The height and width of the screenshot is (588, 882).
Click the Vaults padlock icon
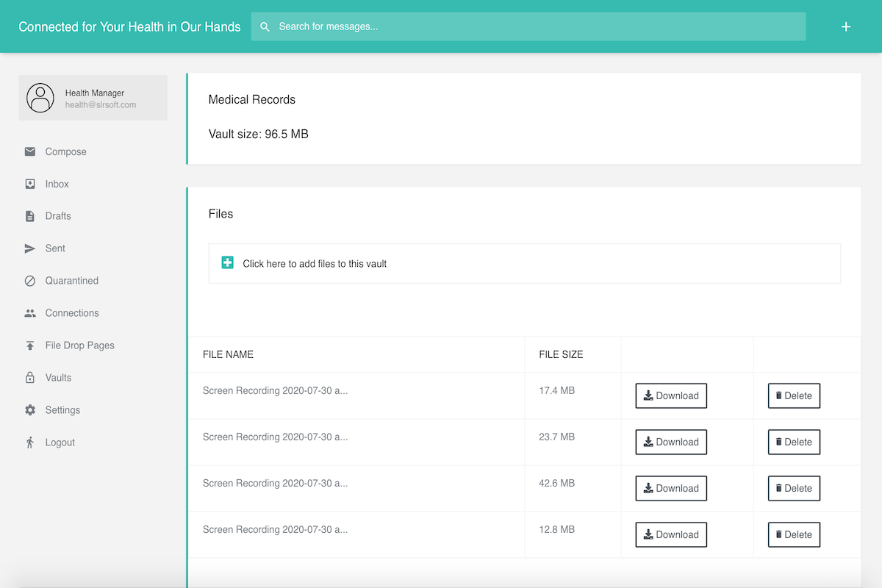tap(30, 378)
